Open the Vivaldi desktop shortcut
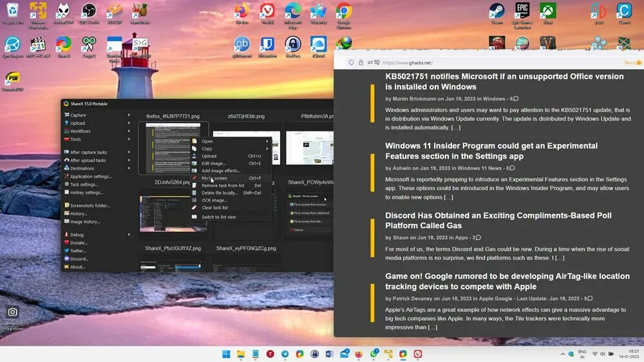 pos(267,14)
